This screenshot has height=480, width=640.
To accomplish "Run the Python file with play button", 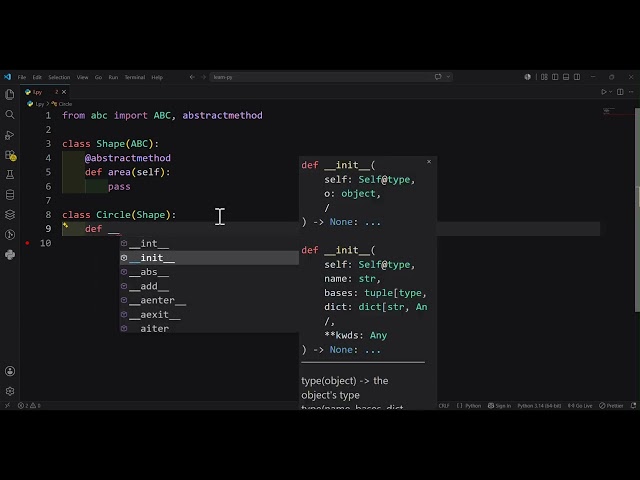I will click(x=604, y=92).
